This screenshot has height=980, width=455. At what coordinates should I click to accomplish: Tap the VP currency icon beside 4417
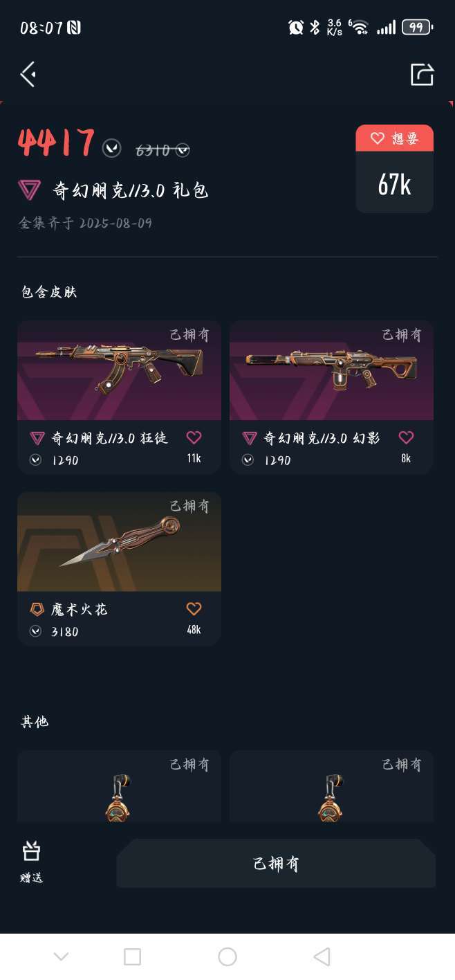[111, 147]
